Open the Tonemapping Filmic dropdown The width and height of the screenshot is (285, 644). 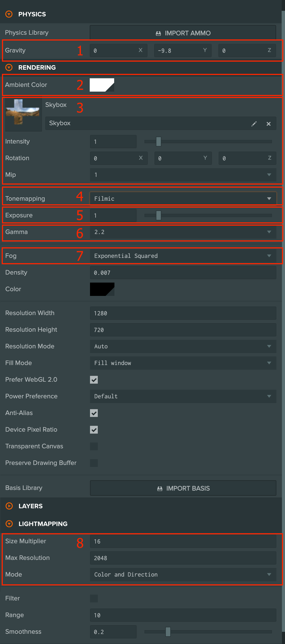183,198
